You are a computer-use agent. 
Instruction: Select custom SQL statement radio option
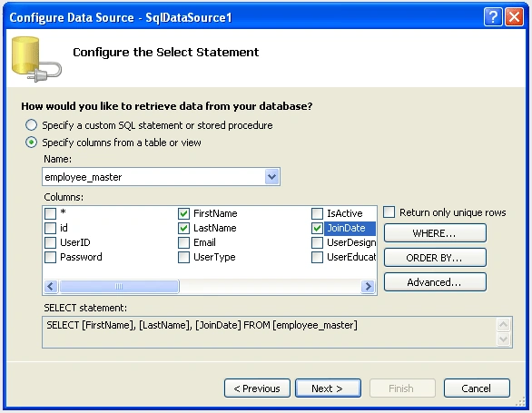coord(31,125)
